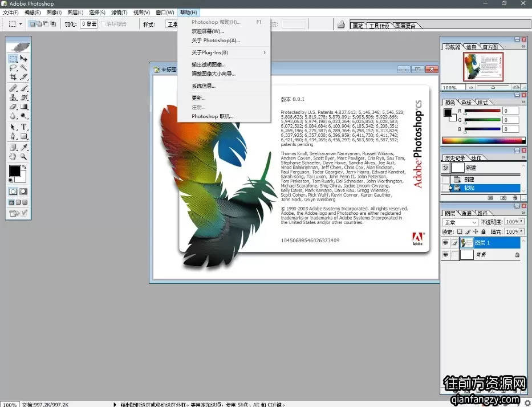532x407 pixels.
Task: Choose 关于 Photoshop(A)... menu item
Action: click(x=216, y=40)
